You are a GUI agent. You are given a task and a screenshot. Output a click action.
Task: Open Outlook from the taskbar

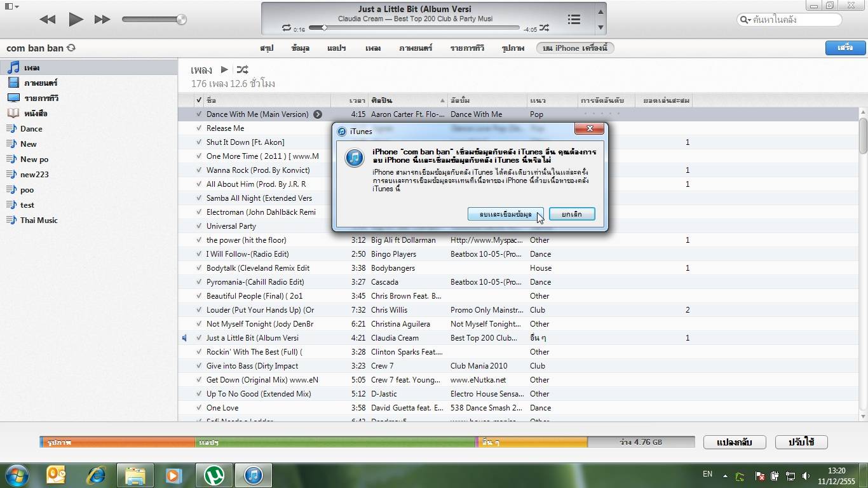pyautogui.click(x=57, y=475)
